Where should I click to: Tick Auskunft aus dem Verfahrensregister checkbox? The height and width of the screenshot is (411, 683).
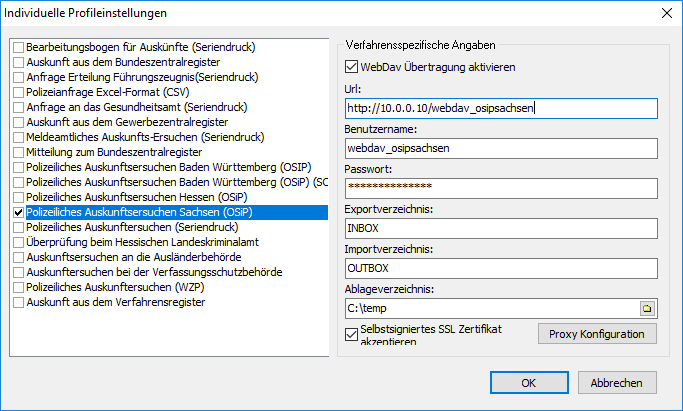tap(18, 302)
